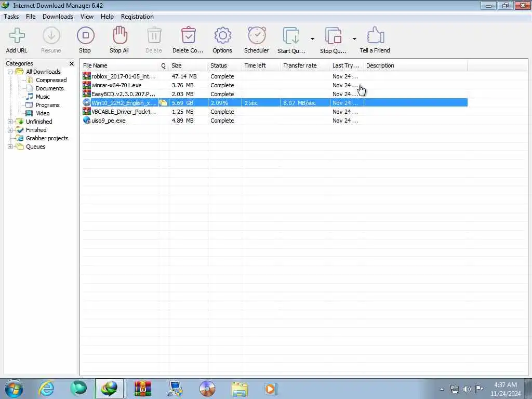Sort by Status column header
The width and height of the screenshot is (532, 399).
[225, 65]
